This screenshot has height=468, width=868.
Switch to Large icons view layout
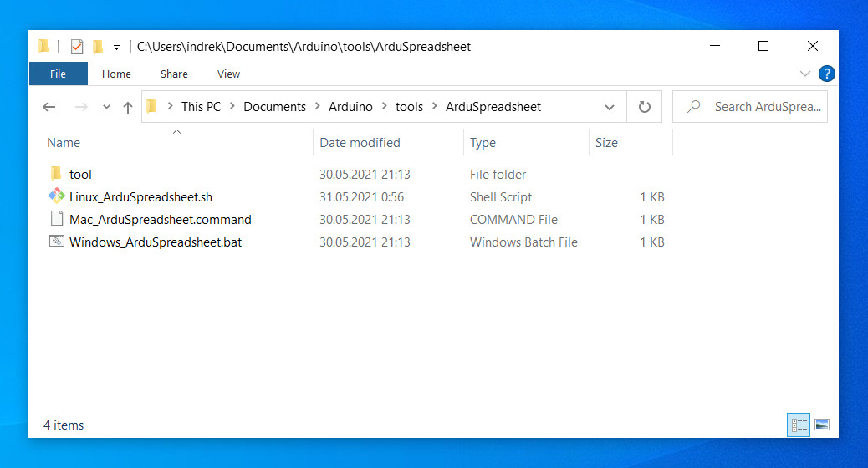[821, 425]
